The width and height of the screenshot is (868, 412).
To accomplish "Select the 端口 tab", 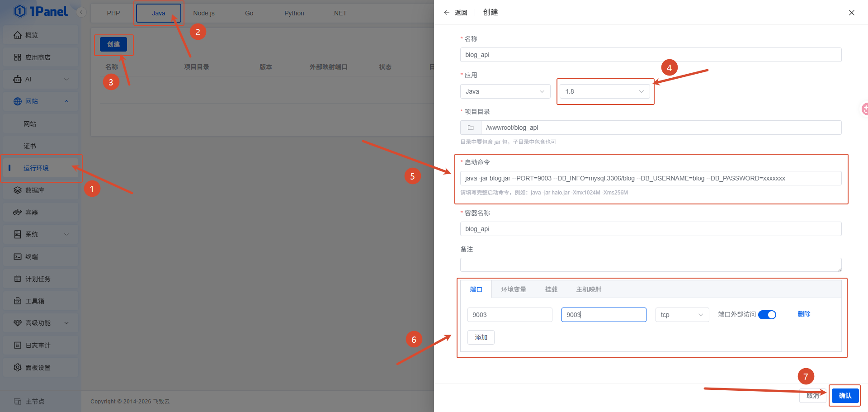I will pyautogui.click(x=476, y=289).
